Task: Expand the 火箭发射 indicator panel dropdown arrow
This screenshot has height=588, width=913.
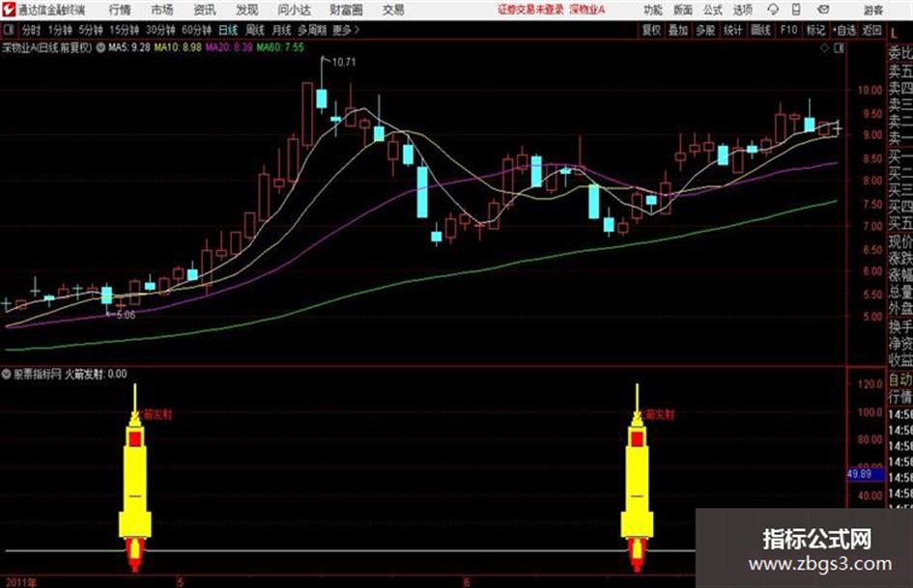Action: 6,374
